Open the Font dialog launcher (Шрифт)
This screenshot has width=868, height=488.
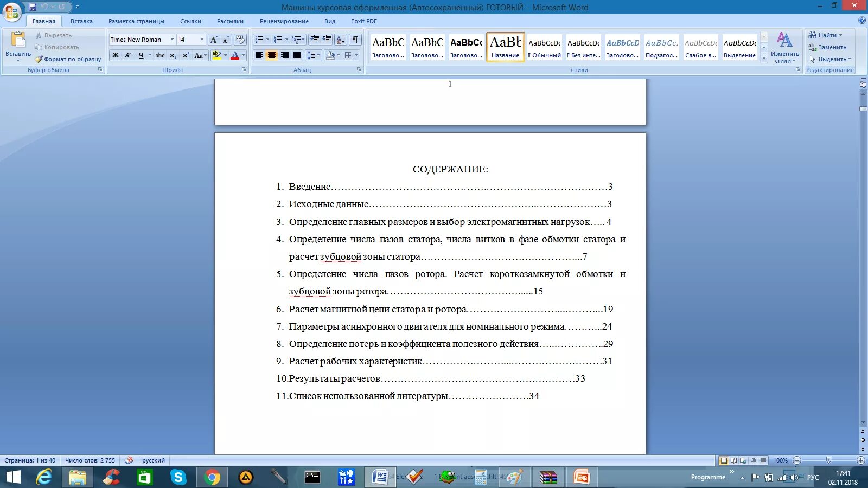(244, 70)
